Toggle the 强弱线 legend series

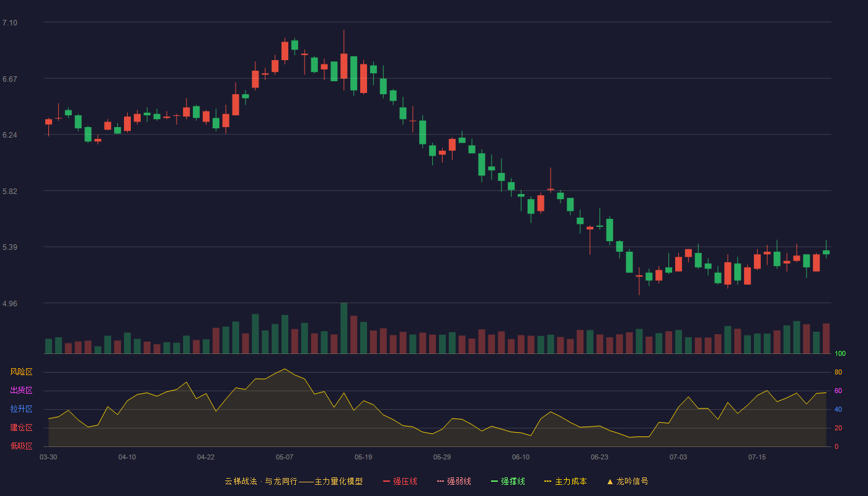454,481
